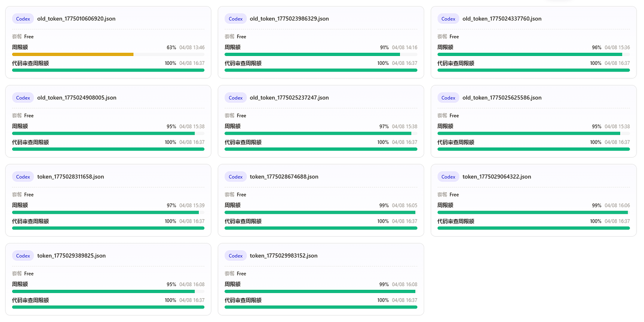
Task: Click the 周限额 label in old_token_1775025237247.json card
Action: (x=232, y=126)
